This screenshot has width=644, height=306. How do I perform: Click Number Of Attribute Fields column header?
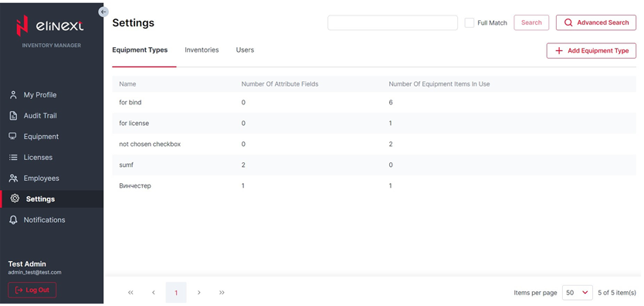pyautogui.click(x=280, y=84)
